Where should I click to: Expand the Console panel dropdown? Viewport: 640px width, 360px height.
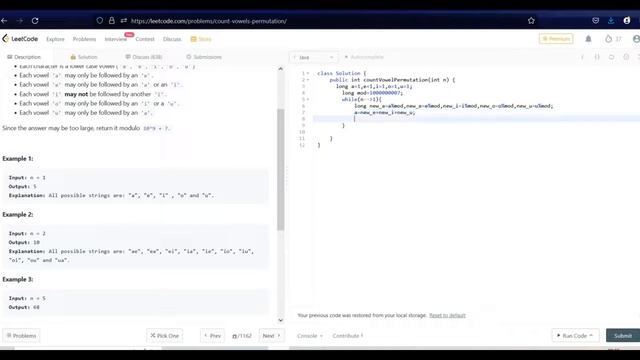(310, 336)
